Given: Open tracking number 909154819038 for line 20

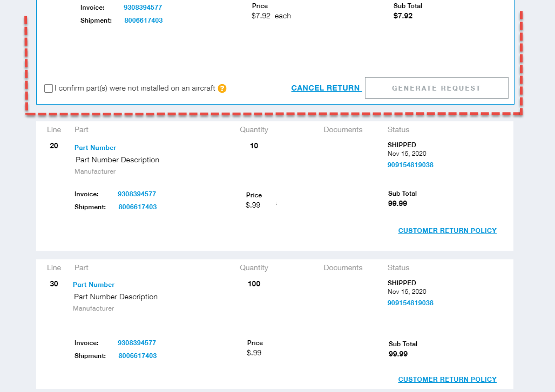Looking at the screenshot, I should [x=410, y=165].
